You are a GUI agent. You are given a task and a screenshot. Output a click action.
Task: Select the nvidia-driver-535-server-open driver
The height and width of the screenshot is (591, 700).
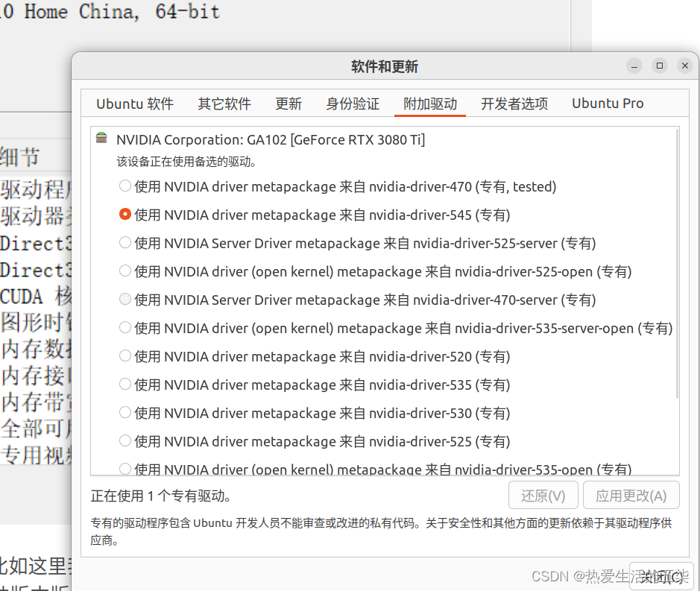pos(124,327)
